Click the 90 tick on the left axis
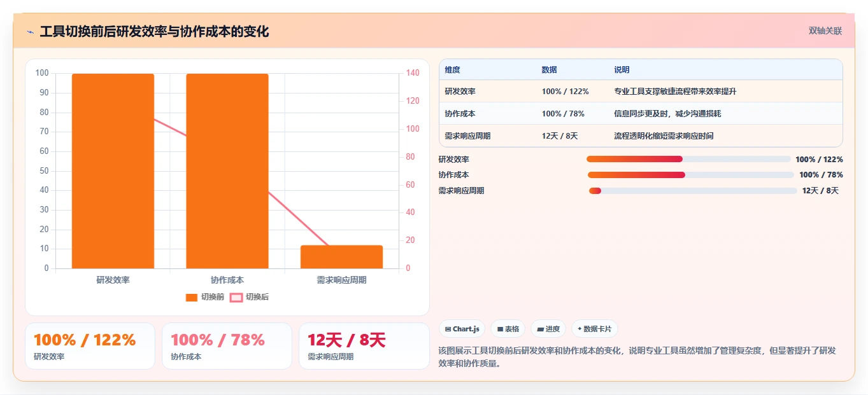Viewport: 868px width, 395px height. tap(44, 93)
